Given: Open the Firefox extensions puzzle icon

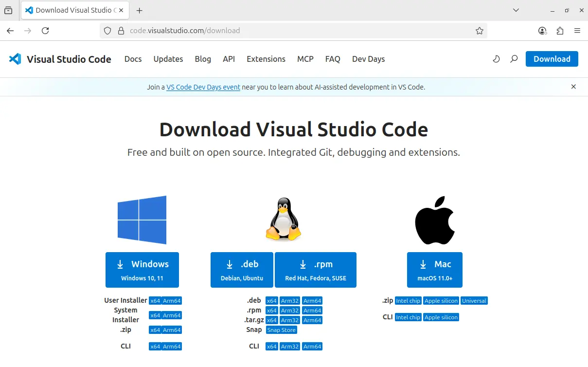Looking at the screenshot, I should [560, 31].
